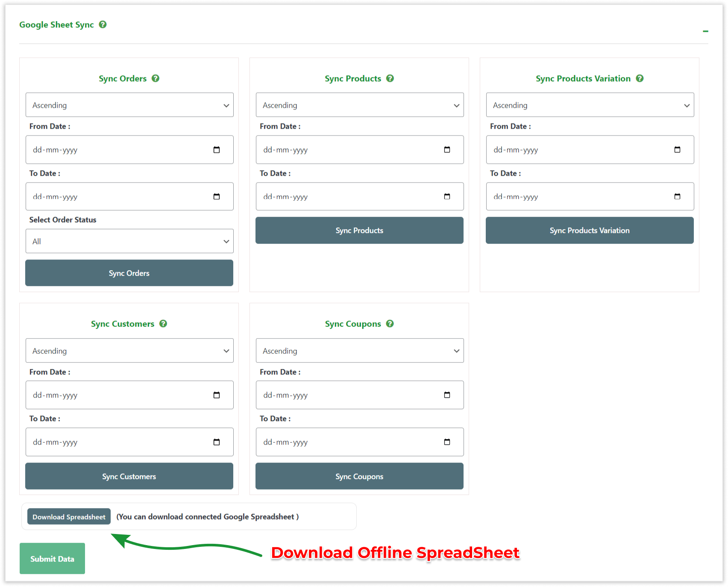The image size is (728, 587).
Task: Click the help icon next to Sync Products
Action: coord(390,78)
